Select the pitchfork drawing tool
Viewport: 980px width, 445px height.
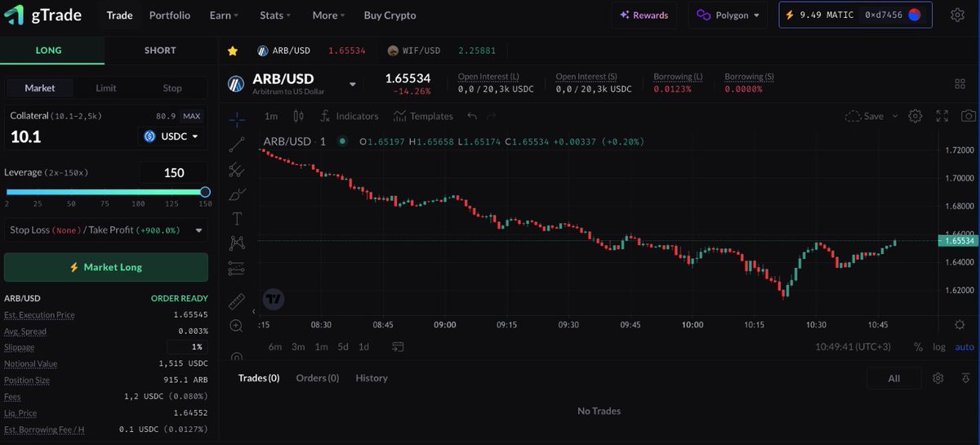click(x=237, y=170)
